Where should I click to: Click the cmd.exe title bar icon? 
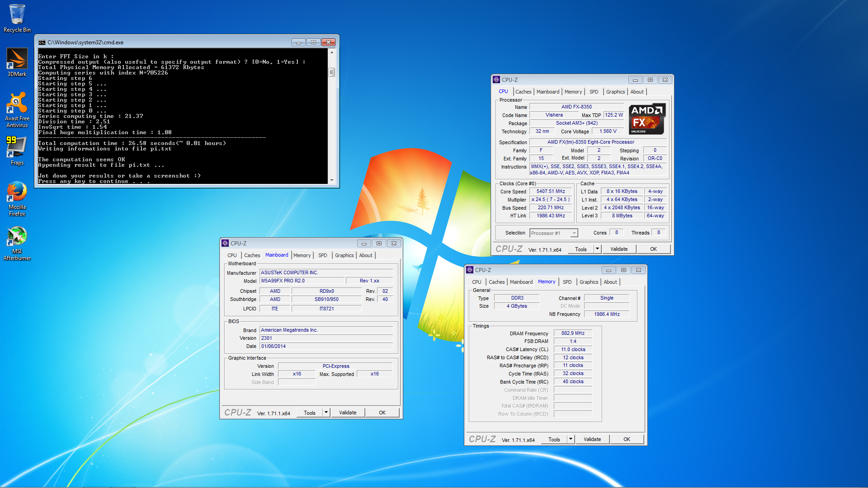click(42, 42)
